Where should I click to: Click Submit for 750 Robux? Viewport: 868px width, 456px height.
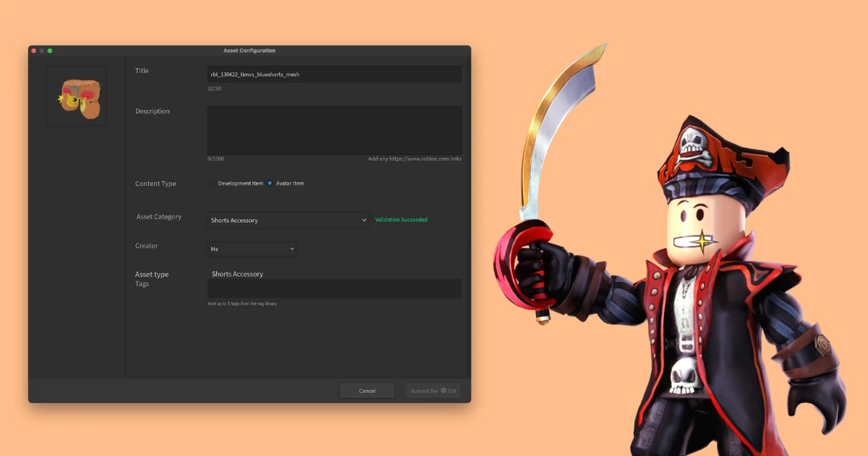[x=433, y=390]
